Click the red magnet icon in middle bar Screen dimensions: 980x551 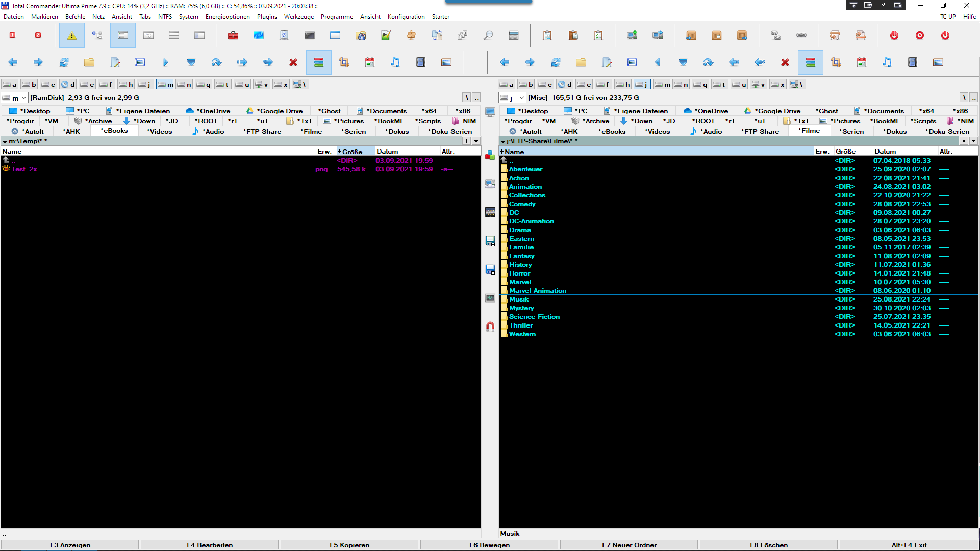tap(490, 327)
